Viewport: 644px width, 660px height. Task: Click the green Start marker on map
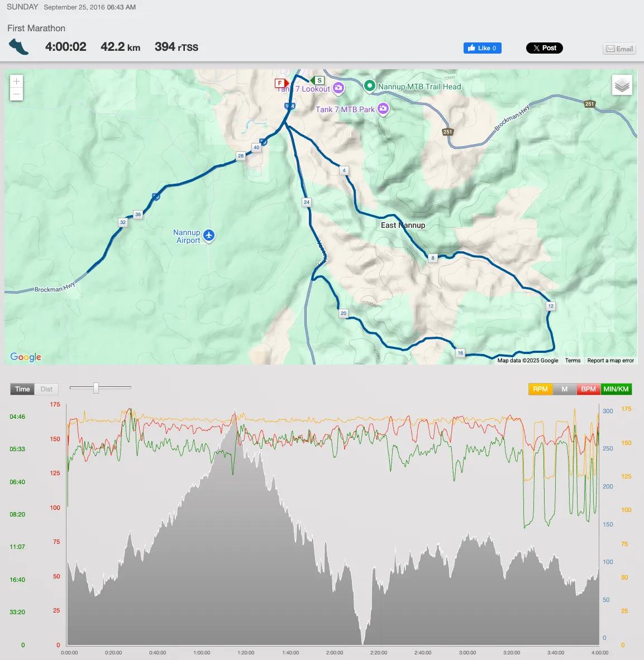tap(318, 80)
